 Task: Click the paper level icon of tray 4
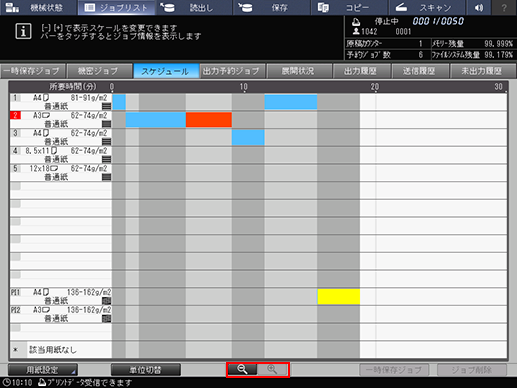coord(106,159)
